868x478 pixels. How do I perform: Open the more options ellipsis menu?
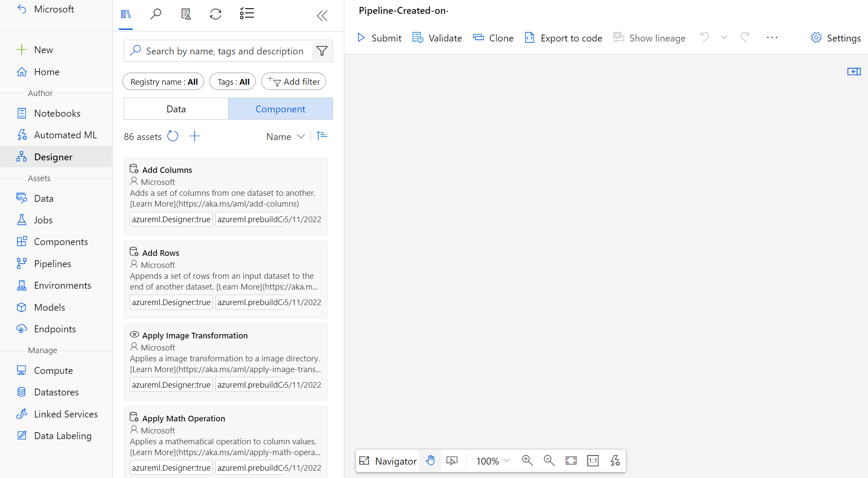(x=772, y=38)
